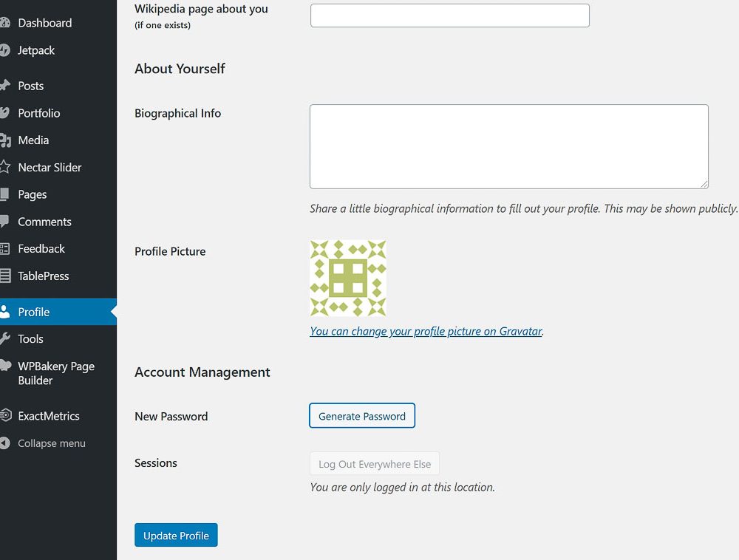
Task: Collapse the admin sidebar menu
Action: click(51, 443)
